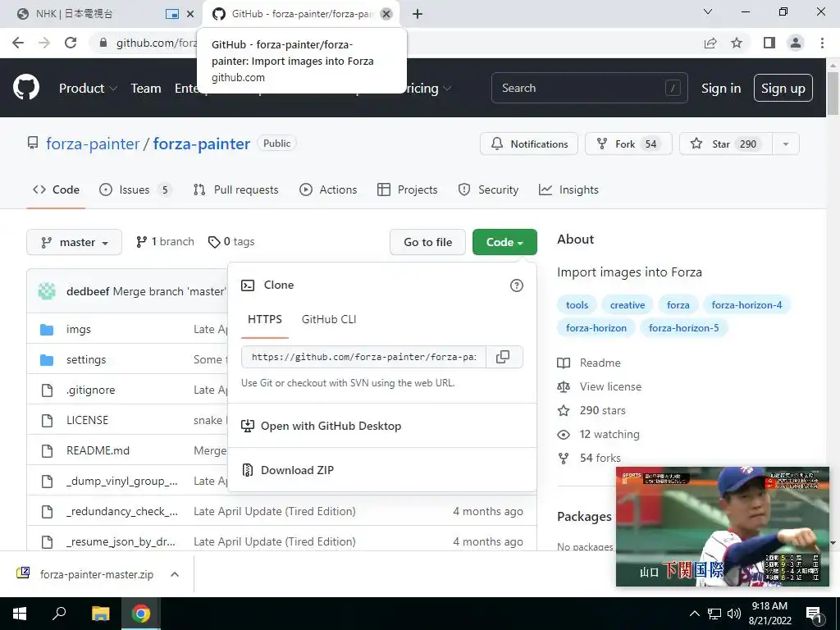The width and height of the screenshot is (840, 630).
Task: Click the volume speaker tray icon
Action: (x=734, y=614)
